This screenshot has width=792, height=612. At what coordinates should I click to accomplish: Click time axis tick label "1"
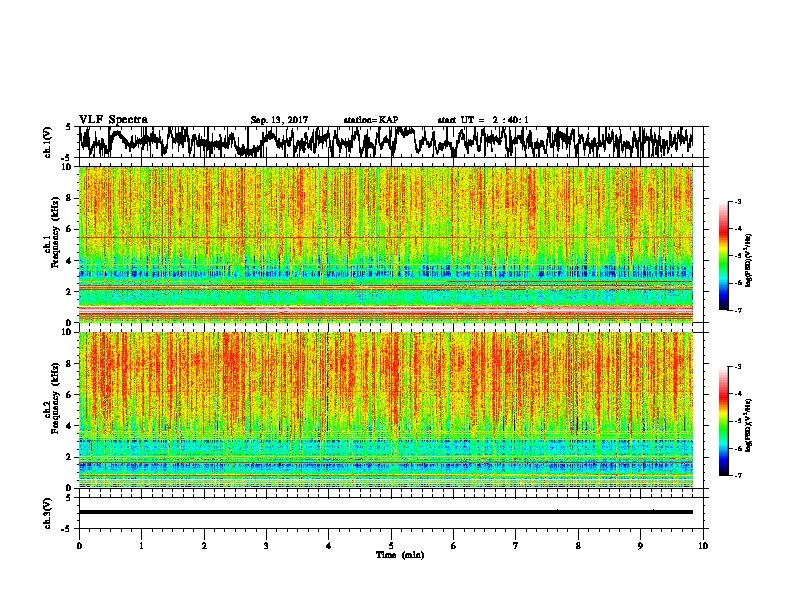point(141,546)
